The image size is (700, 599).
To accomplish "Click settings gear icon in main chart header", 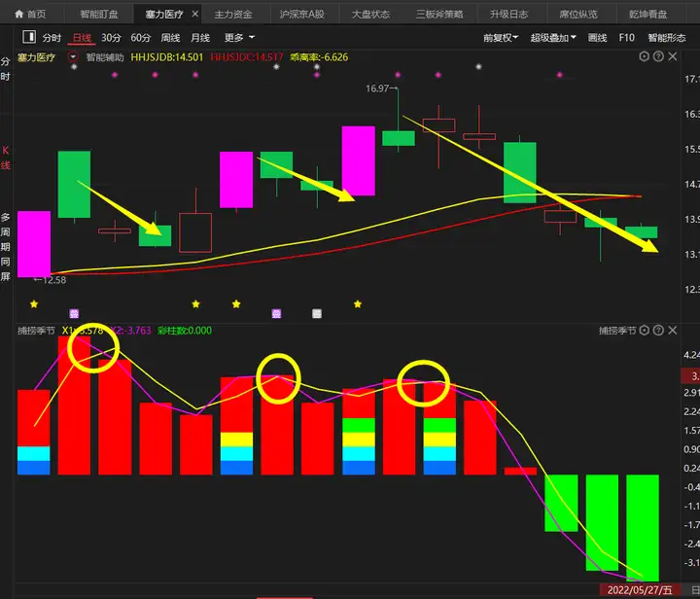I will (x=646, y=57).
